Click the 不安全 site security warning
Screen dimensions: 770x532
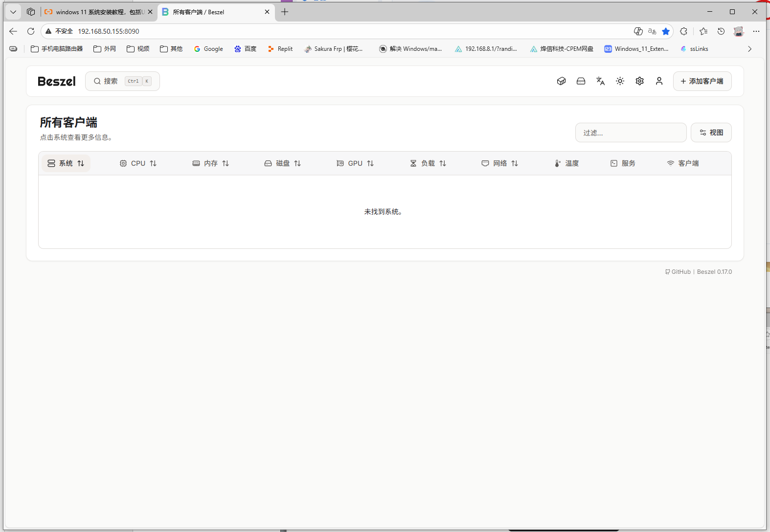pos(59,31)
